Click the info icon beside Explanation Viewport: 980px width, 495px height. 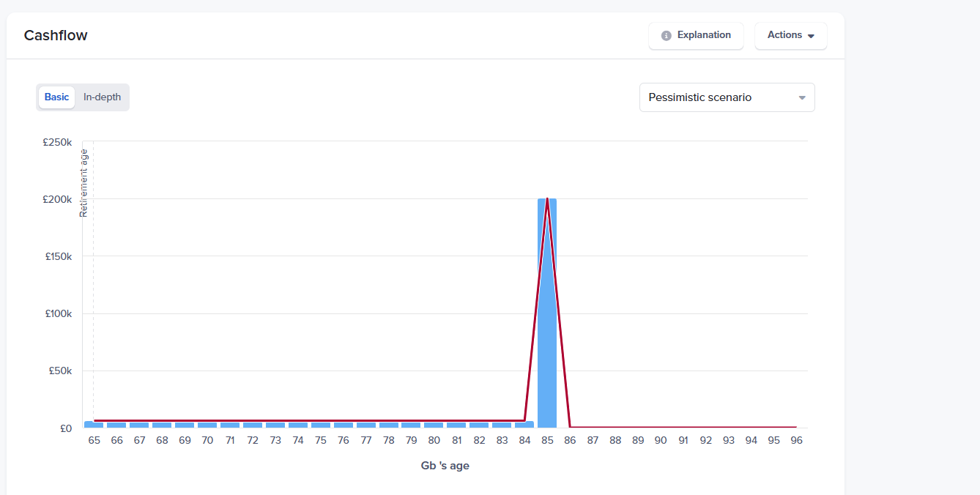pyautogui.click(x=666, y=36)
